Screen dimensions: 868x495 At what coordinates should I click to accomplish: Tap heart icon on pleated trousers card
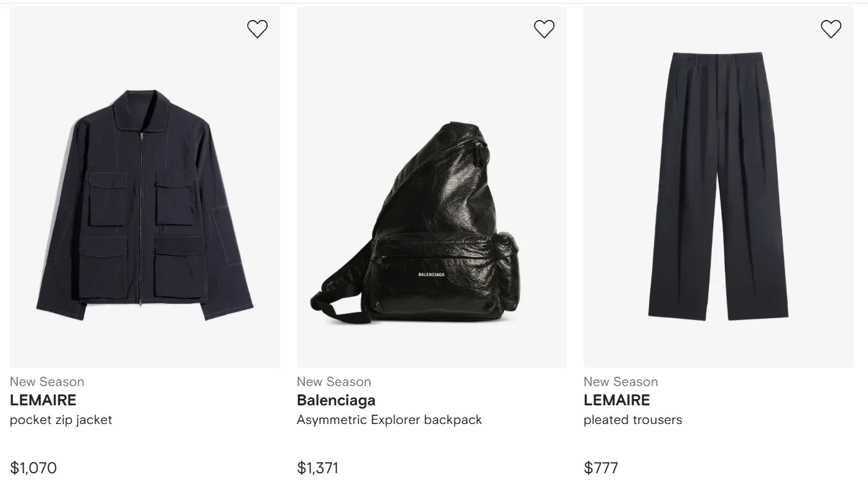(x=831, y=29)
